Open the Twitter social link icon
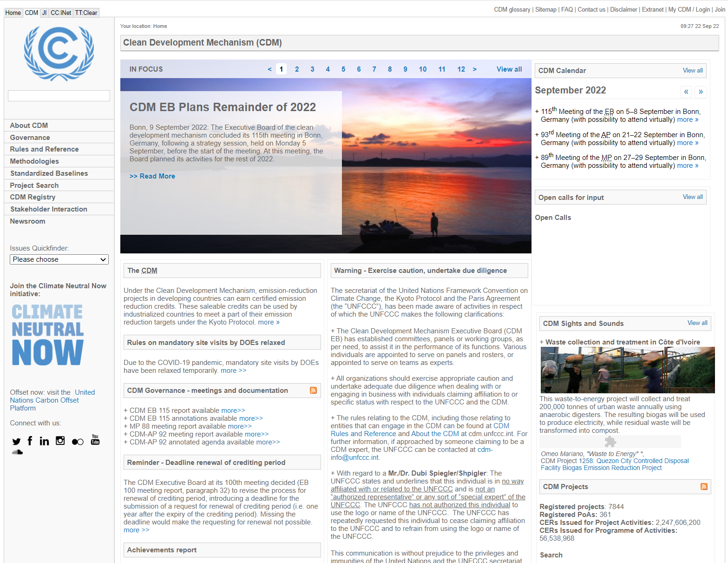 (17, 441)
